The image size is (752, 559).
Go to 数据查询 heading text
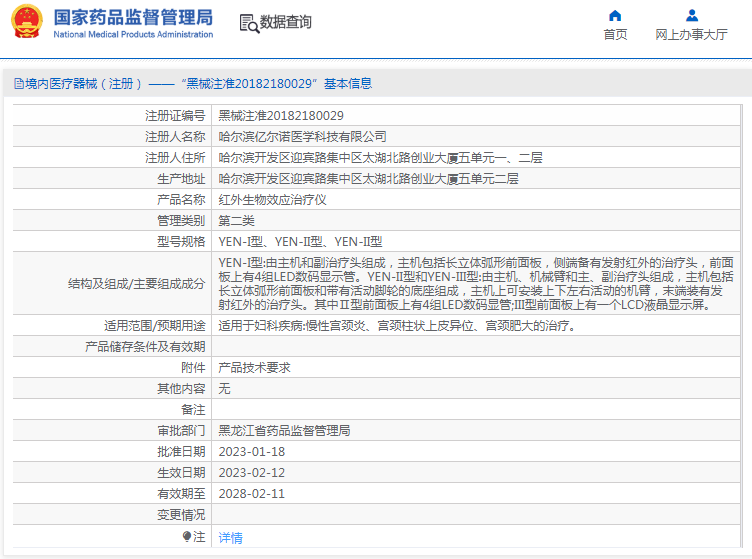(286, 22)
